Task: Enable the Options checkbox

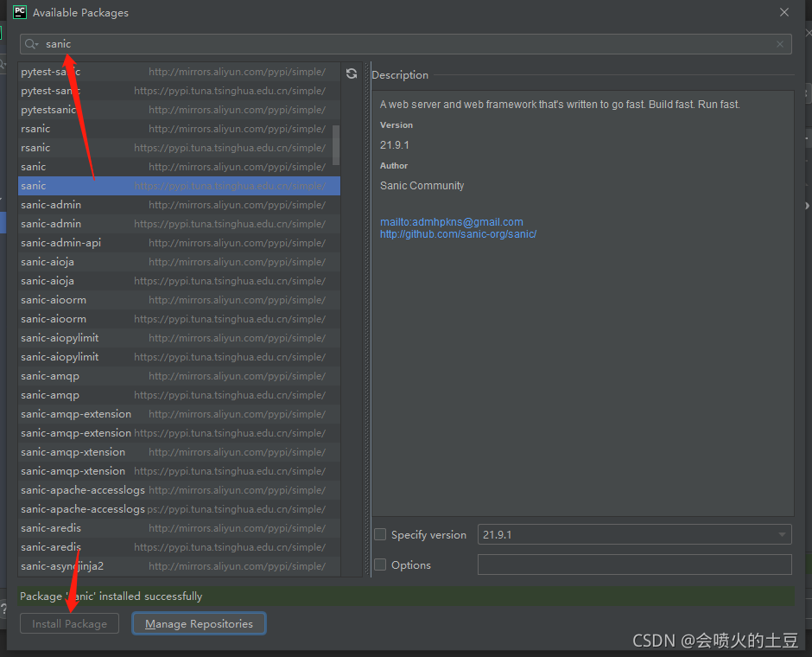Action: 380,565
